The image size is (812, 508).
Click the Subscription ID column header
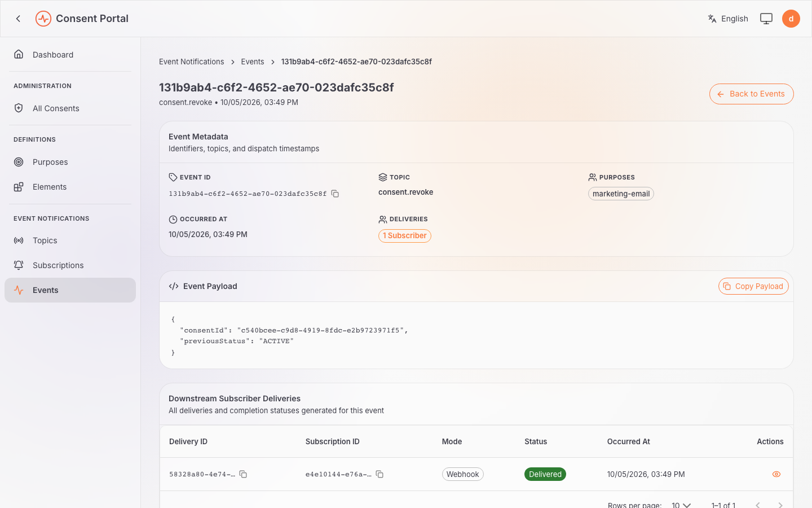coord(332,441)
